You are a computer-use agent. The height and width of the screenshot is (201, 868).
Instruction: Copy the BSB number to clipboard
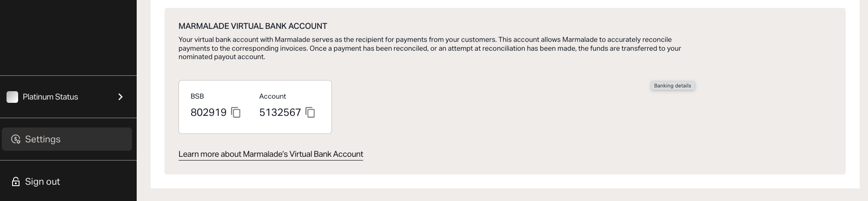tap(236, 113)
